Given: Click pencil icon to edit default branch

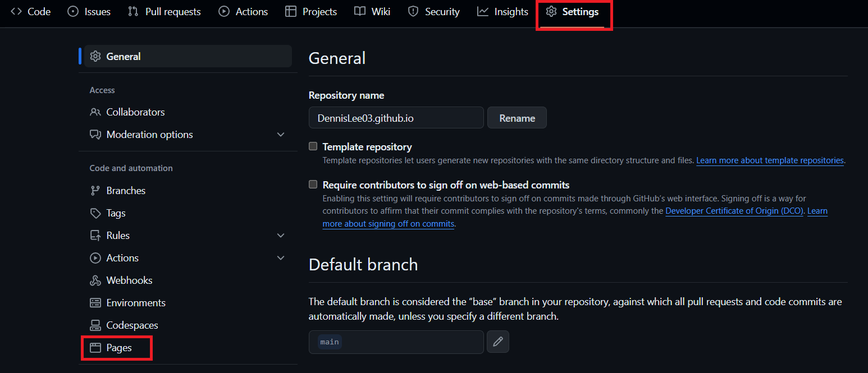Looking at the screenshot, I should (498, 342).
